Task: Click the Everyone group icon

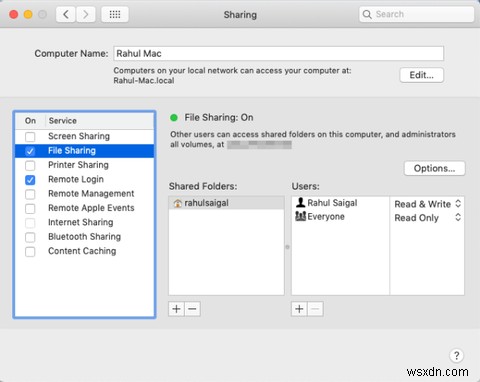Action: coord(300,216)
